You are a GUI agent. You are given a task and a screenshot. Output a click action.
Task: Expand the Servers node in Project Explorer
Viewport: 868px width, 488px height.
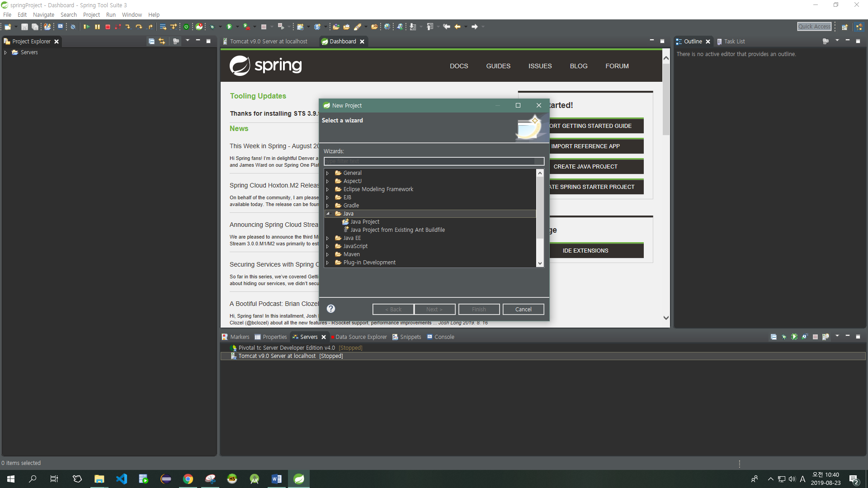[5, 52]
